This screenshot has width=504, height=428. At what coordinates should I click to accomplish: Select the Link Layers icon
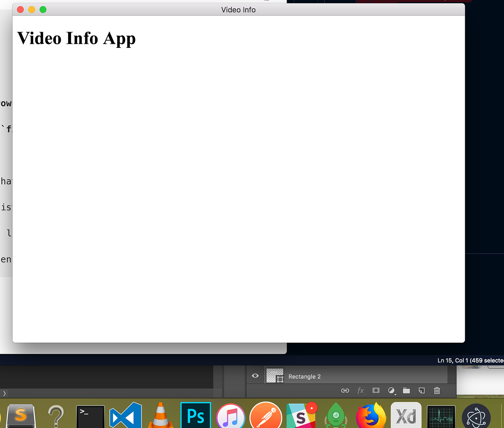pyautogui.click(x=345, y=391)
